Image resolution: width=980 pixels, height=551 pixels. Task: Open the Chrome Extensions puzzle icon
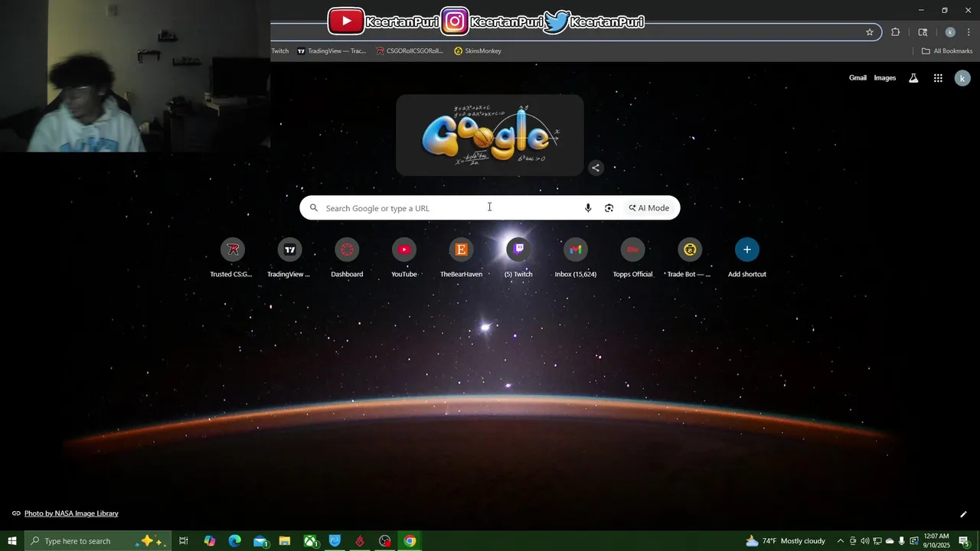click(x=896, y=32)
